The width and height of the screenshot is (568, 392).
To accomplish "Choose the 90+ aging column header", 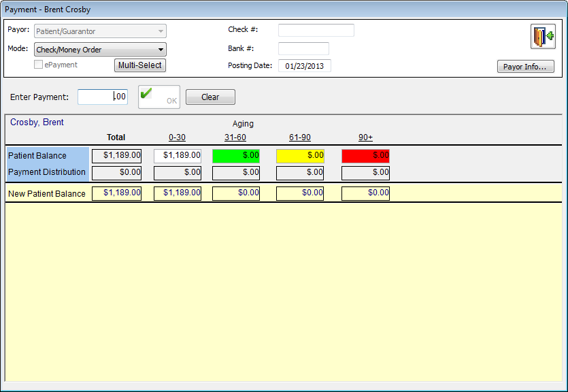I will pyautogui.click(x=365, y=137).
